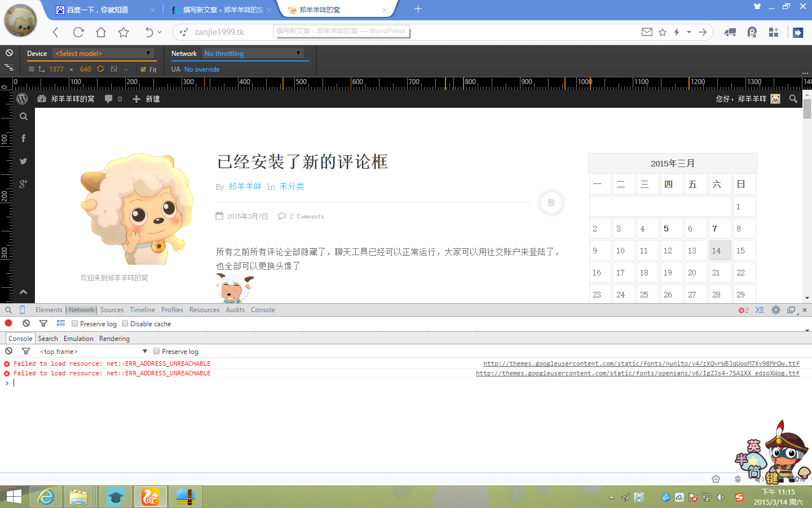Open Internet Explorer from the taskbar
The image size is (812, 508).
[46, 497]
